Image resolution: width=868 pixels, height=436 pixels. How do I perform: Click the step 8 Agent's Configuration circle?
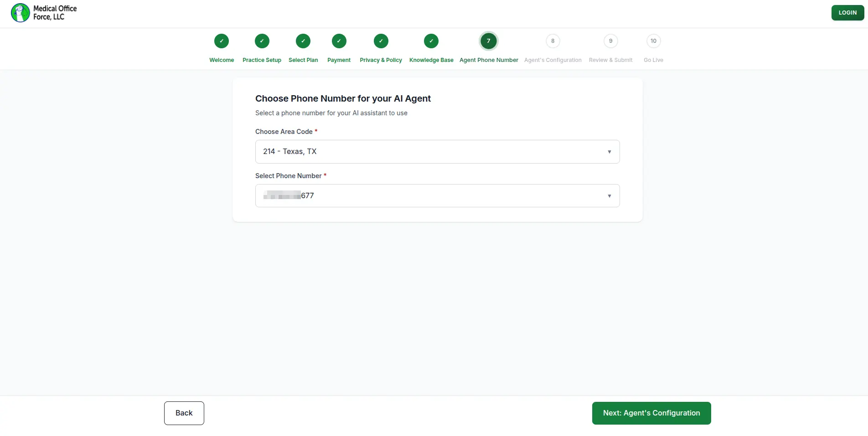click(553, 41)
